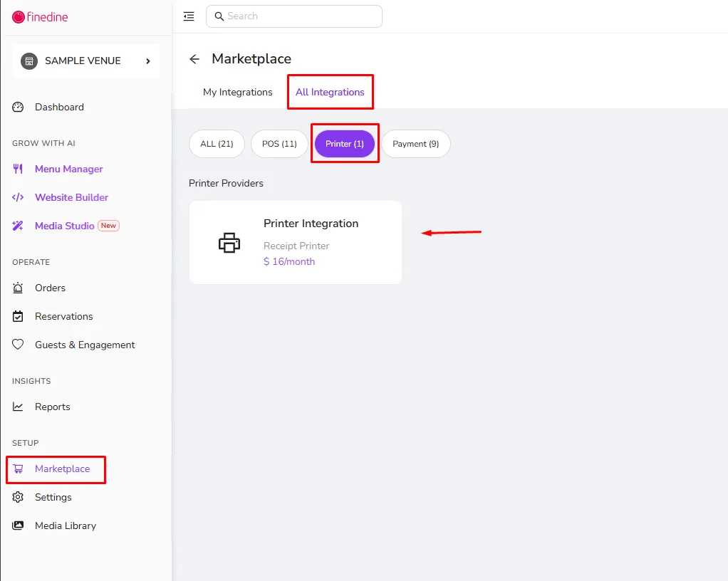Click the Orders bell icon
The image size is (728, 581).
(18, 288)
